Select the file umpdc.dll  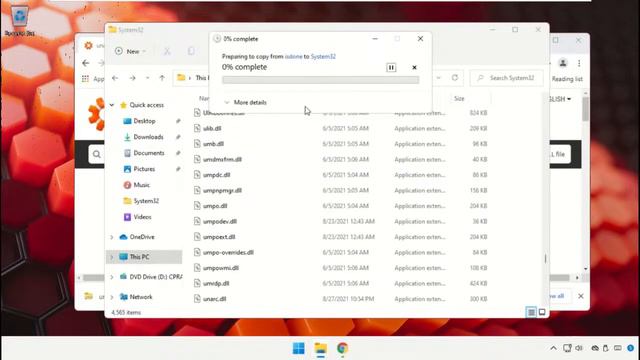pos(217,175)
